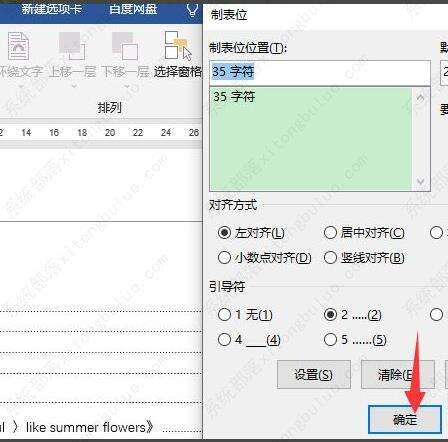Click the tab stop list scroll-down arrow
This screenshot has height=442, width=448.
[421, 182]
